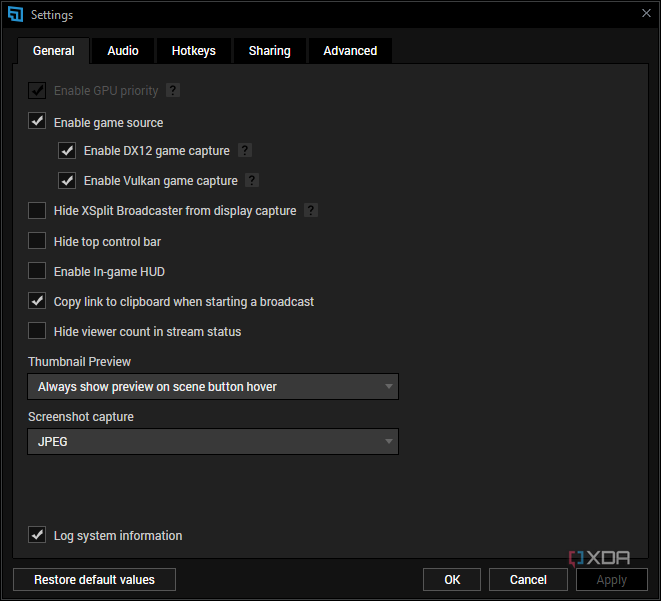This screenshot has height=601, width=661.
Task: Select the General tab
Action: 54,51
